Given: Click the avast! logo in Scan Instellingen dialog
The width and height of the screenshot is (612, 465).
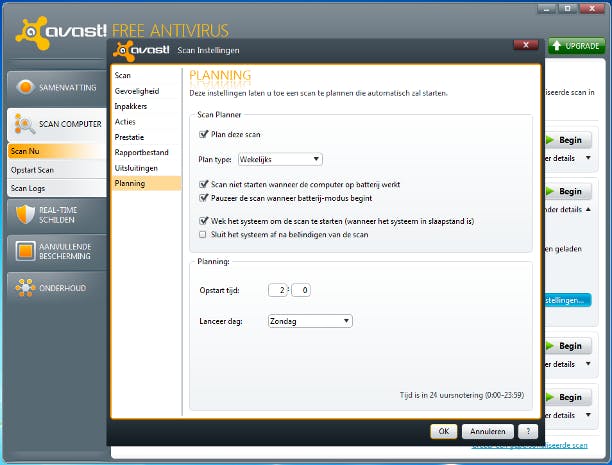Looking at the screenshot, I should (x=141, y=50).
